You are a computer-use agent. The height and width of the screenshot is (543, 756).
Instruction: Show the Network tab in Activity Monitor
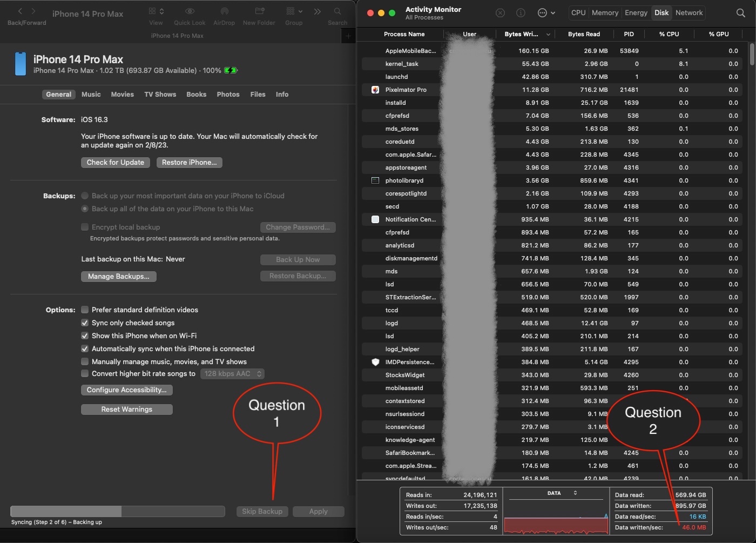tap(689, 13)
